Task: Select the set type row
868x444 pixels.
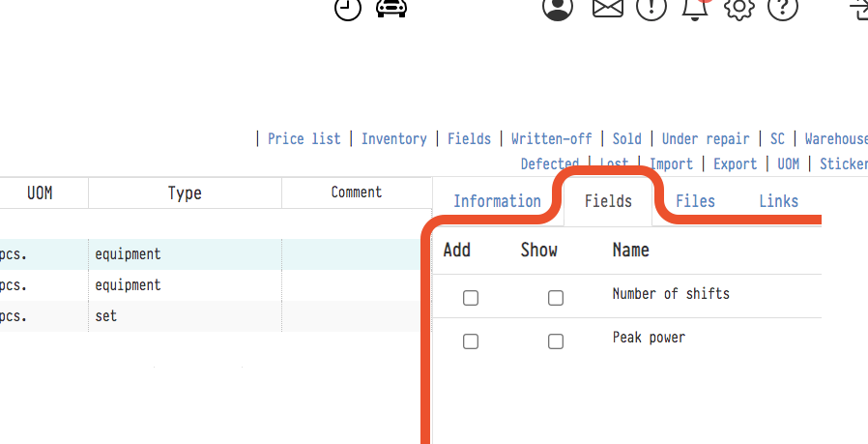Action: pyautogui.click(x=184, y=315)
